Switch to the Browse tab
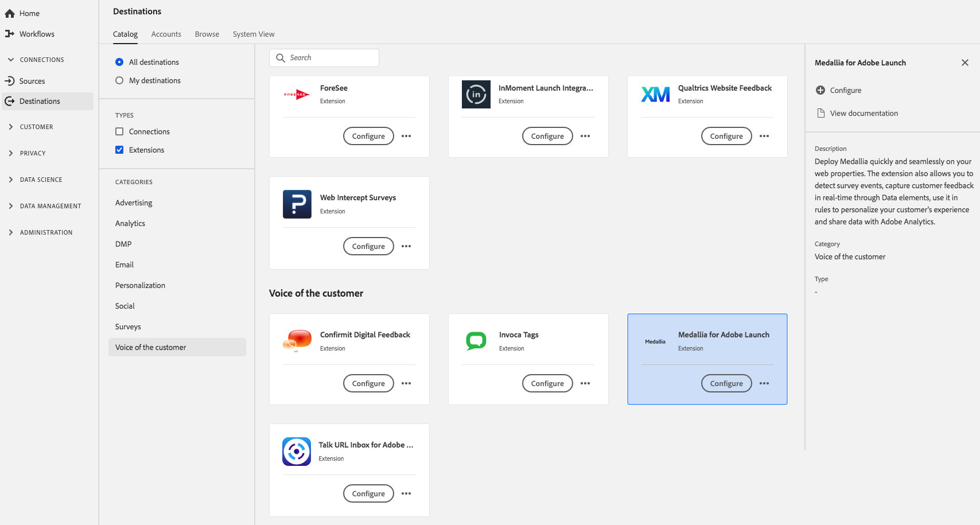The width and height of the screenshot is (980, 525). tap(207, 34)
